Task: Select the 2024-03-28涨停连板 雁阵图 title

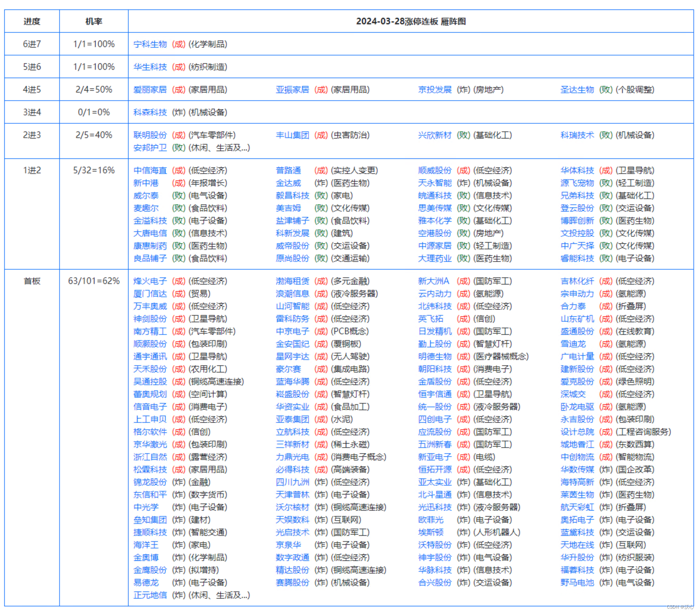Action: point(411,22)
